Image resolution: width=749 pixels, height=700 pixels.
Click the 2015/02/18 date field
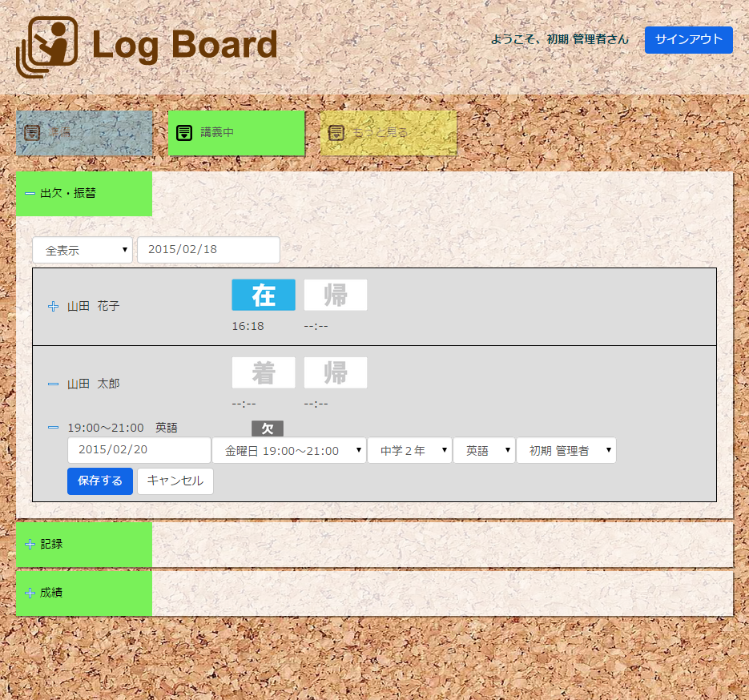[208, 250]
